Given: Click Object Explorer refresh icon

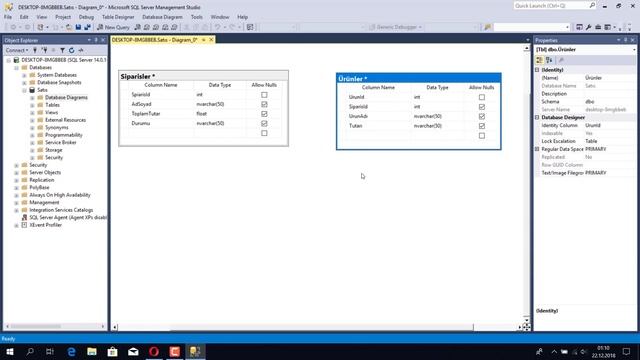Looking at the screenshot, I should click(71, 50).
